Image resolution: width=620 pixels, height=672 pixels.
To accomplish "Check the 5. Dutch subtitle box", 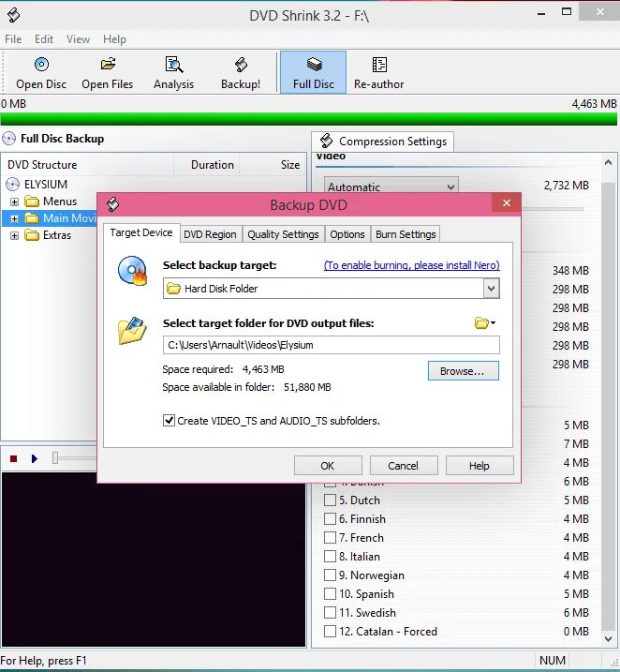I will pyautogui.click(x=330, y=500).
